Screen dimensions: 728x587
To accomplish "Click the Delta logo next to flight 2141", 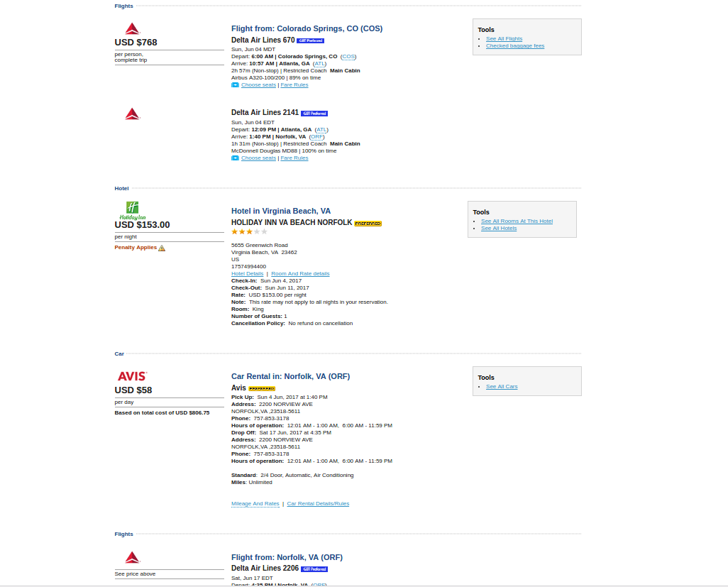I will 132,114.
